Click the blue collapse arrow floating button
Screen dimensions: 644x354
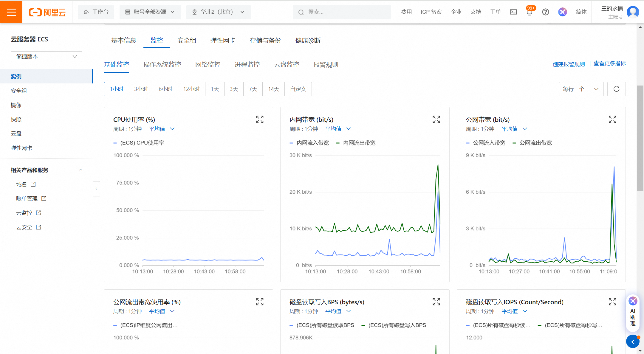(633, 342)
